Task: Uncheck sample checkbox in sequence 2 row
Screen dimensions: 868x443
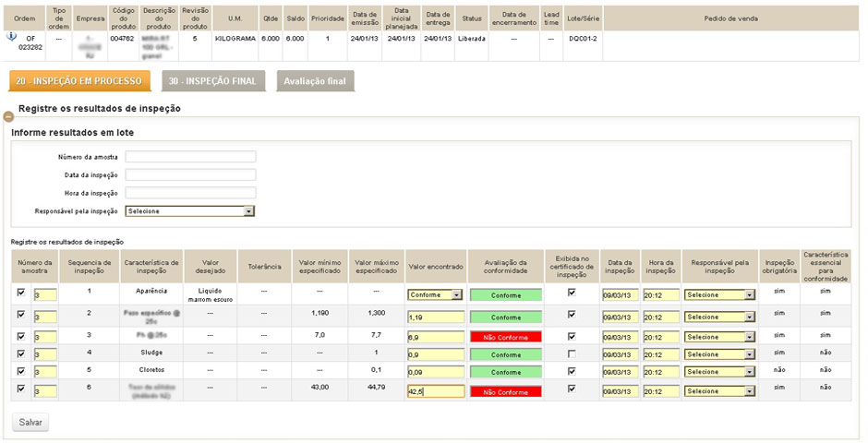Action: [21, 314]
